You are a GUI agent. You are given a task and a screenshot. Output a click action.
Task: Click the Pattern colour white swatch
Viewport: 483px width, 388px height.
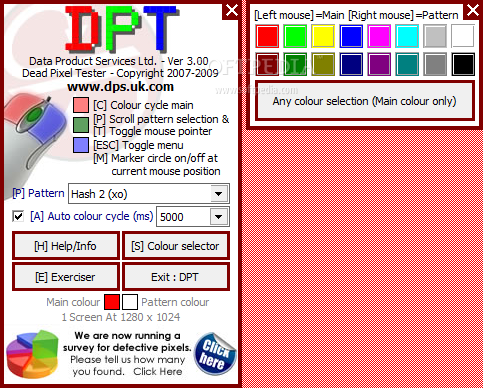point(130,302)
